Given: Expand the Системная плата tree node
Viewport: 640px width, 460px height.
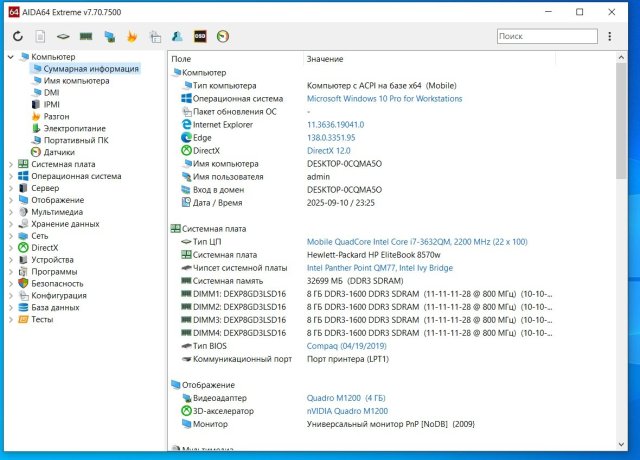Looking at the screenshot, I should point(11,164).
